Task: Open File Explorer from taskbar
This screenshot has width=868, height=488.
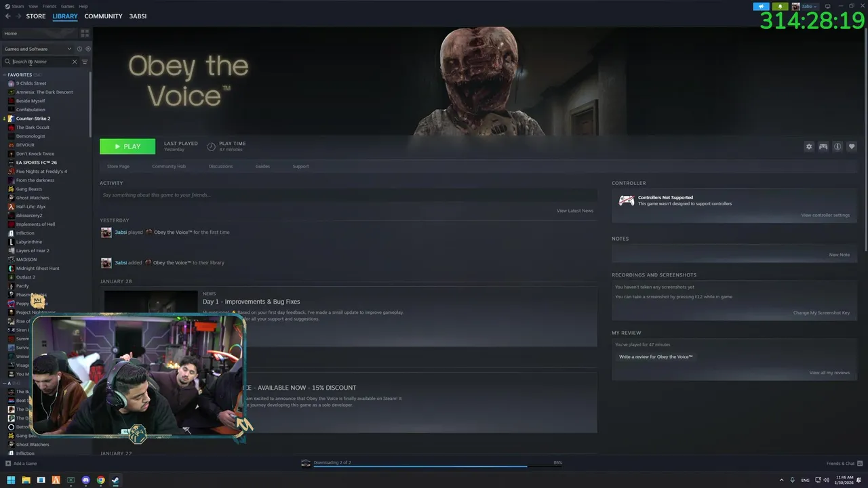Action: tap(26, 480)
